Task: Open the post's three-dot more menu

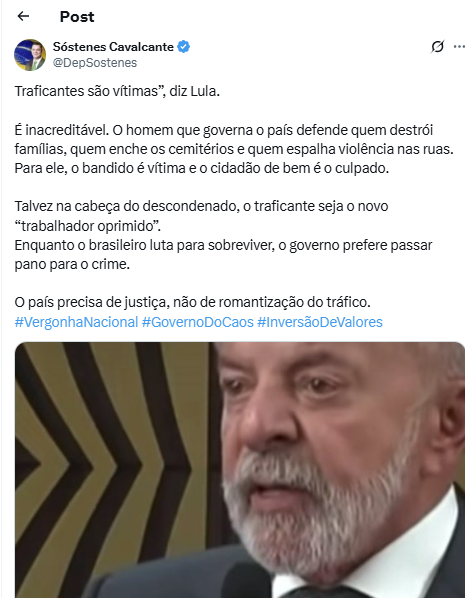Action: click(x=459, y=47)
